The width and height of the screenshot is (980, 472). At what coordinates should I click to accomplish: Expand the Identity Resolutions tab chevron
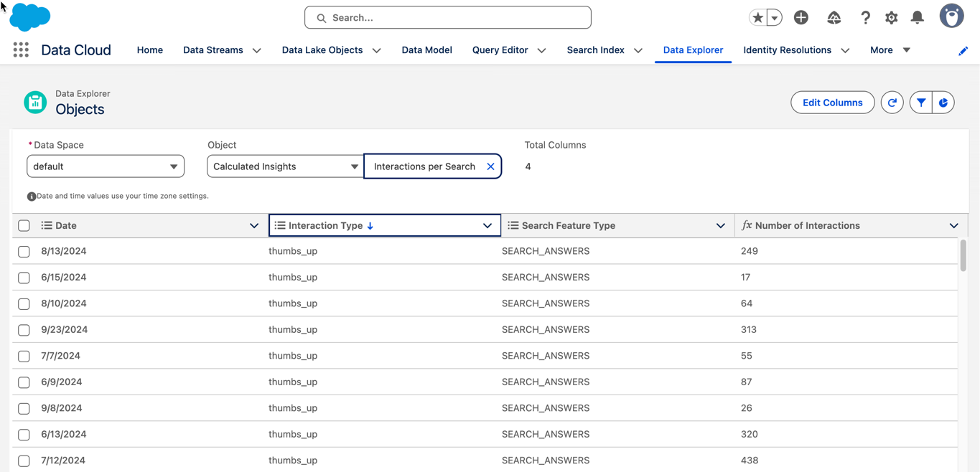845,50
